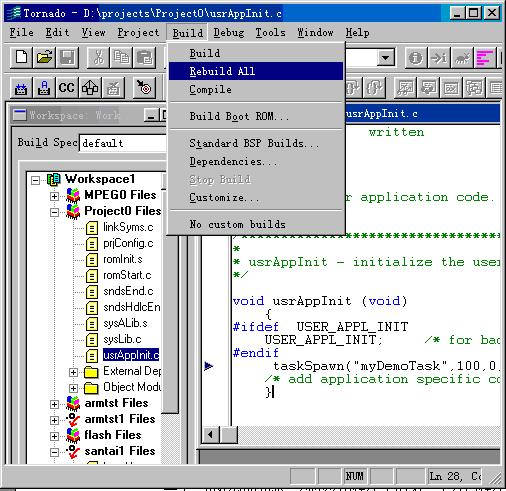This screenshot has height=491, width=506.
Task: Select usrAppInit.c in project tree
Action: coord(131,355)
